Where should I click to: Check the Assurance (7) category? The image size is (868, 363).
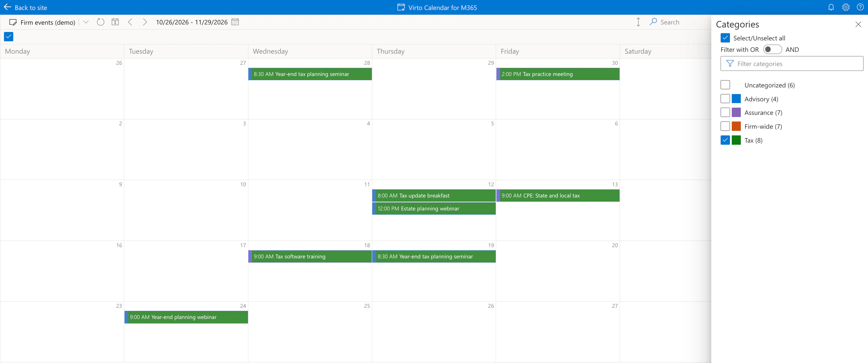(x=725, y=112)
